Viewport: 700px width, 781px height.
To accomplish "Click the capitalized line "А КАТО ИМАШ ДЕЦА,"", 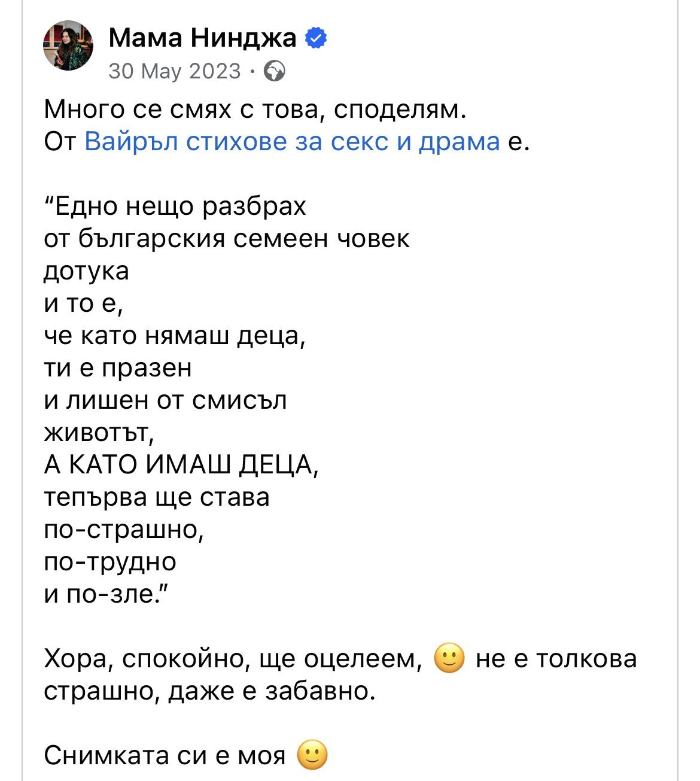I will [x=181, y=465].
